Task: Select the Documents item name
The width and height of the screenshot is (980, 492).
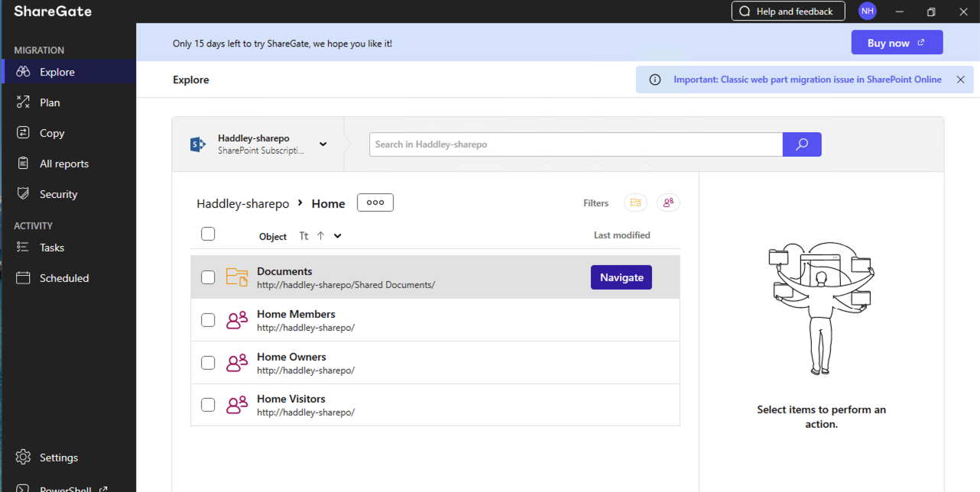Action: tap(284, 271)
